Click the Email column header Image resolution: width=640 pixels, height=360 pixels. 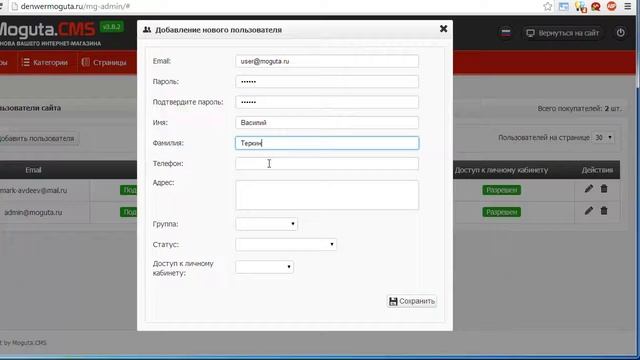[33, 170]
